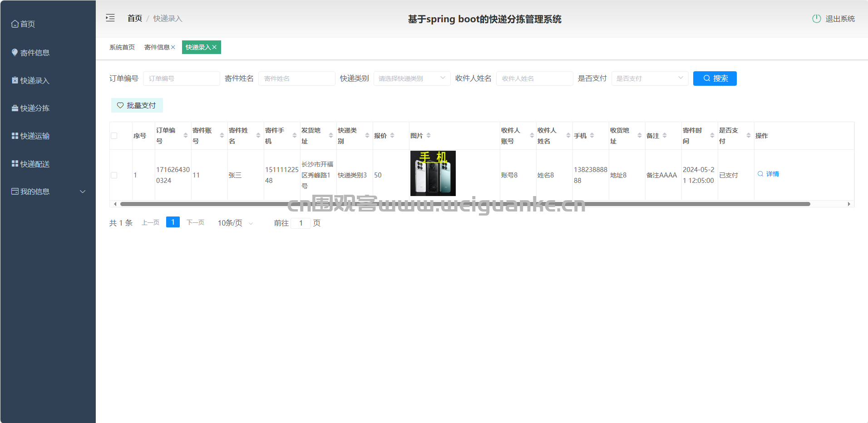Viewport: 868px width, 423px height.
Task: Click the magnifier icon beside 详情
Action: click(x=760, y=174)
